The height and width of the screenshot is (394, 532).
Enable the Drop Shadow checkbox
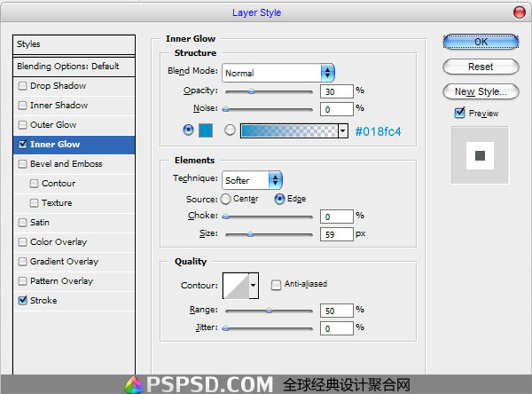[x=22, y=86]
